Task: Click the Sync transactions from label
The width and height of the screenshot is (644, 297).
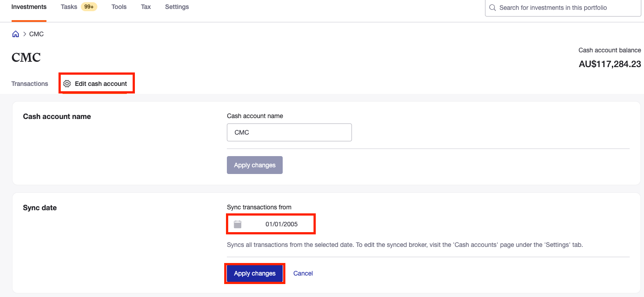Action: [259, 207]
